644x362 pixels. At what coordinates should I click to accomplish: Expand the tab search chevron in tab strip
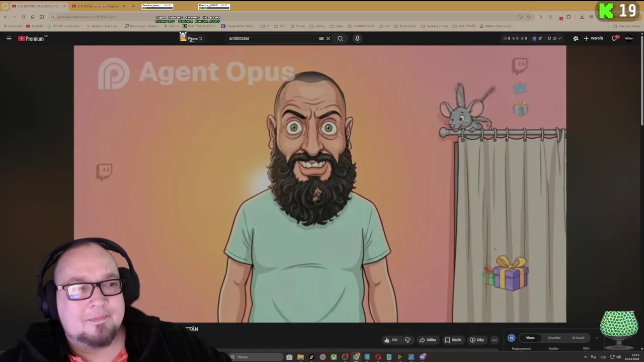5,6
